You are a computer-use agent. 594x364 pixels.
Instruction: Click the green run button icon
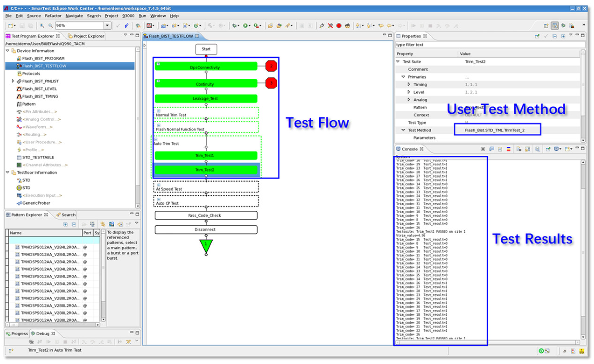[245, 26]
